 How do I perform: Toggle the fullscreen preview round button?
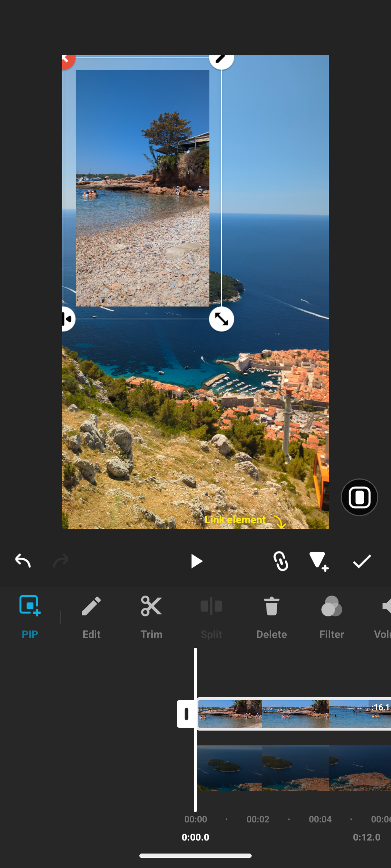tap(360, 497)
